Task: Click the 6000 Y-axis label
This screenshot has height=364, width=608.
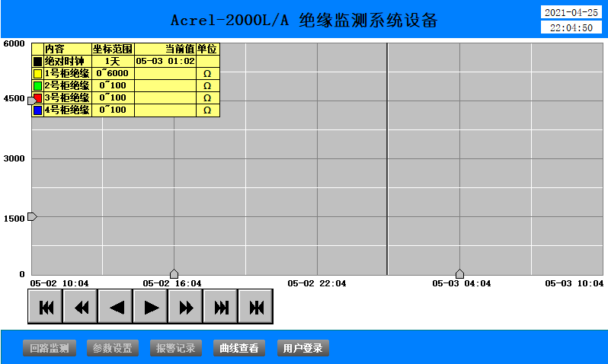Action: point(14,43)
